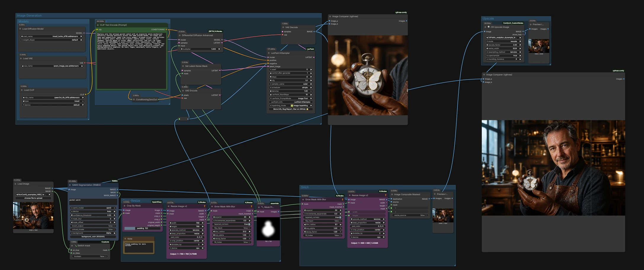Viewport: 644px width, 270px height.
Task: Click the pocket watch text field in SAM3 node
Action: coord(93,202)
